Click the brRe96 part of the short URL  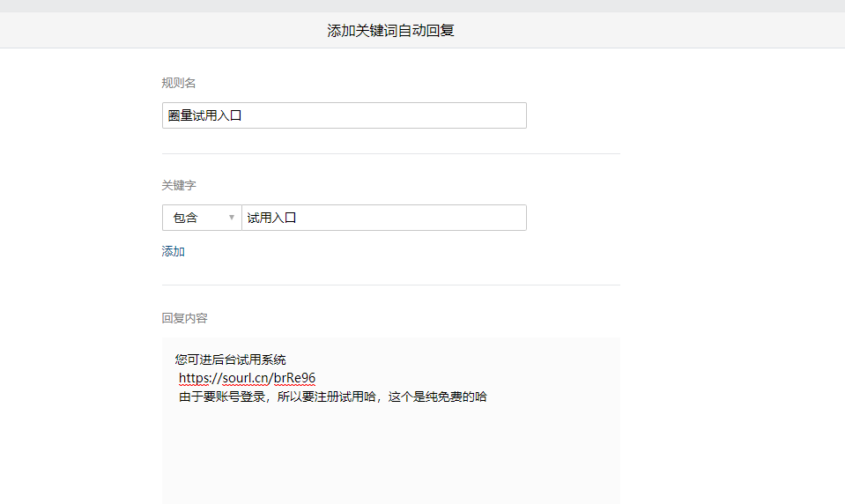tap(294, 378)
